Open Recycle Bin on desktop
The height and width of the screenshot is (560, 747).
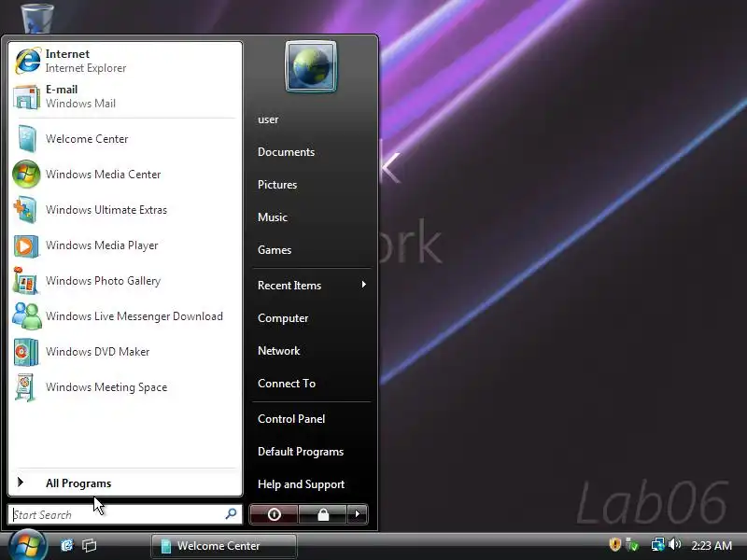[x=37, y=17]
